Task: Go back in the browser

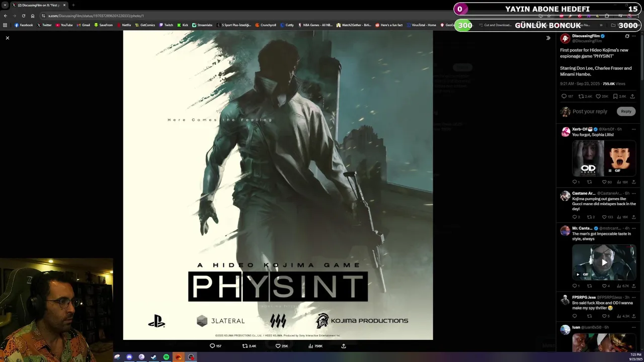Action: click(6, 16)
